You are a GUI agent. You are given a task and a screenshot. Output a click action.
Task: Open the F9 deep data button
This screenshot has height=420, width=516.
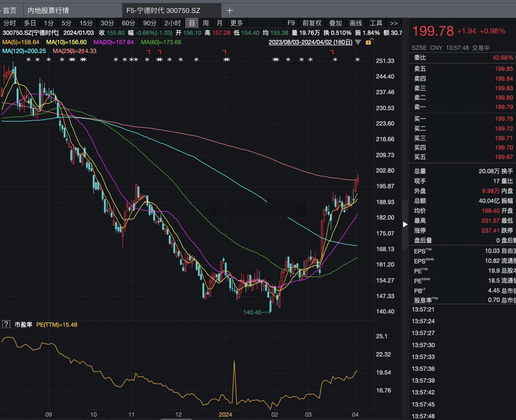tap(291, 23)
